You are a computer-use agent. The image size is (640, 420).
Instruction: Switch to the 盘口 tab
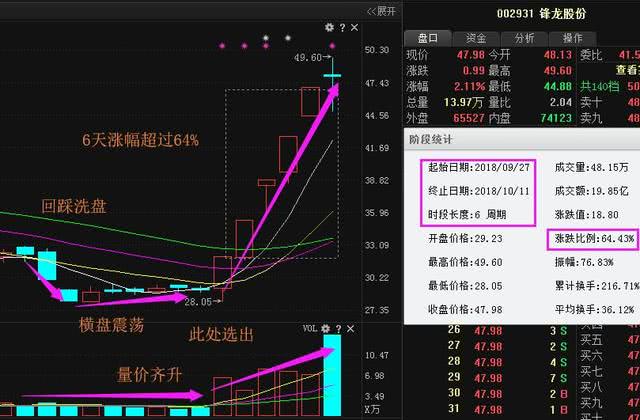pyautogui.click(x=426, y=37)
